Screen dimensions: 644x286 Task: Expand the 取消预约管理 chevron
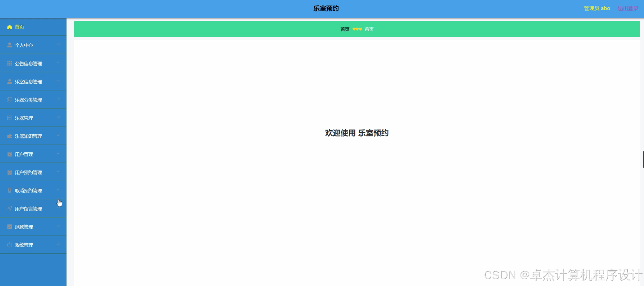(x=58, y=190)
